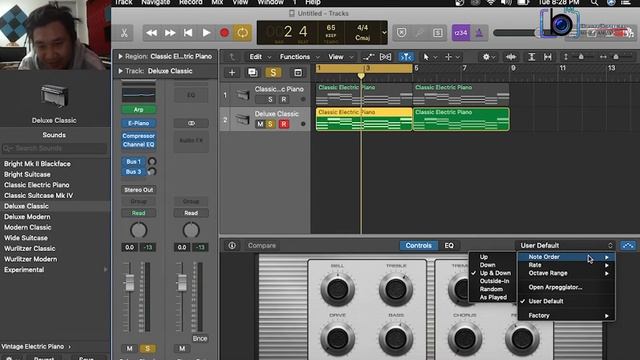Open the Rate submenu
640x360 pixels.
[x=566, y=265]
